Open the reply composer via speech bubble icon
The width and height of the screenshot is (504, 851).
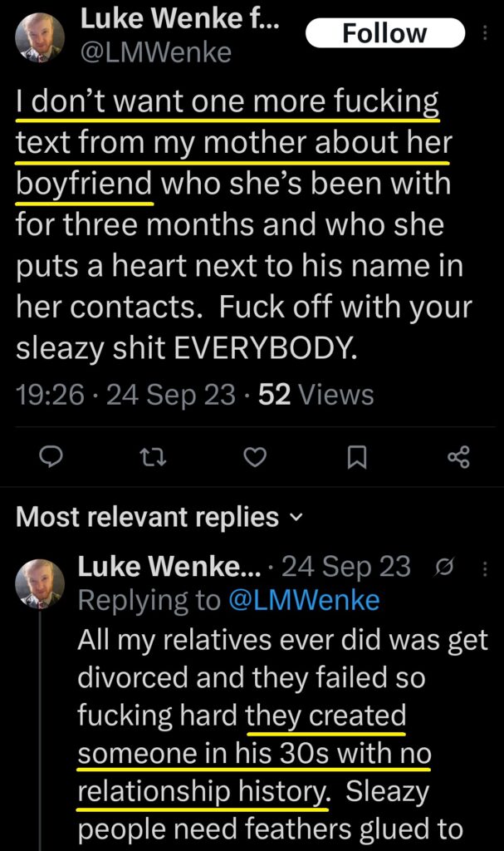coord(51,457)
